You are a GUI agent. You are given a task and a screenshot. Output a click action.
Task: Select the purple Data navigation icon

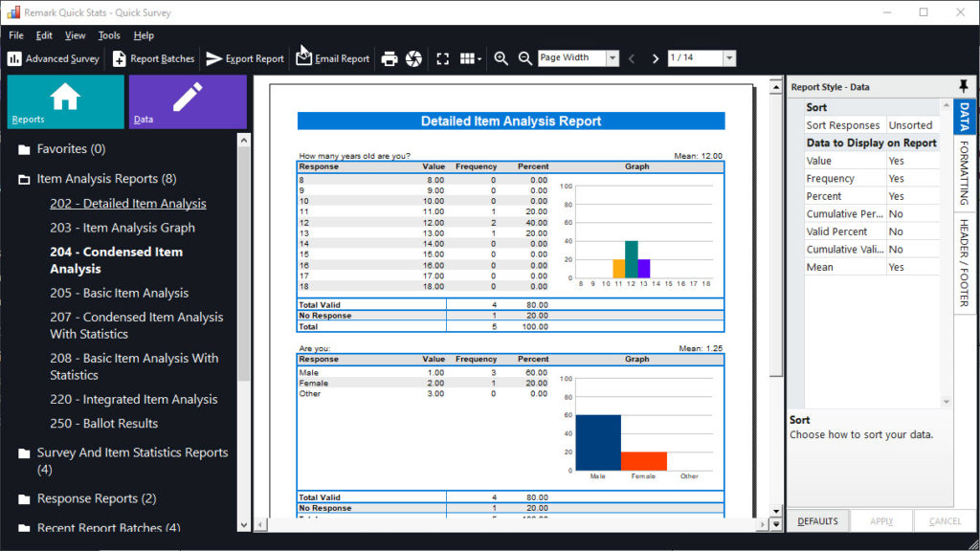(188, 101)
